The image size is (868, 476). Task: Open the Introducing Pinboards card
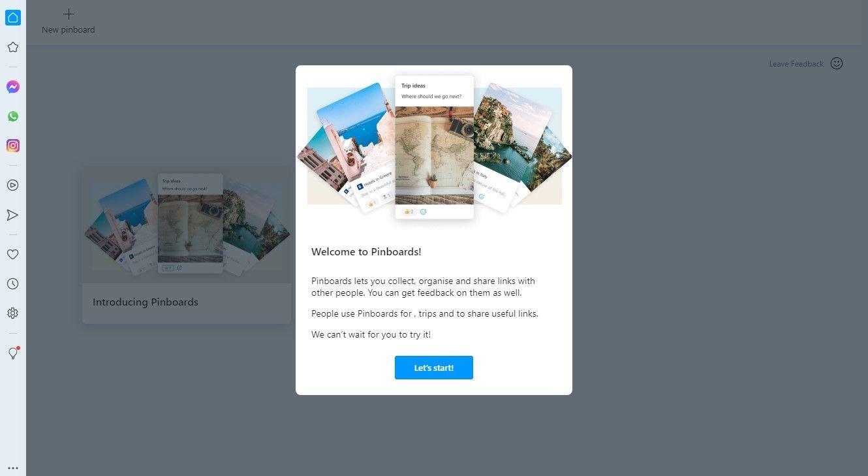coord(187,245)
